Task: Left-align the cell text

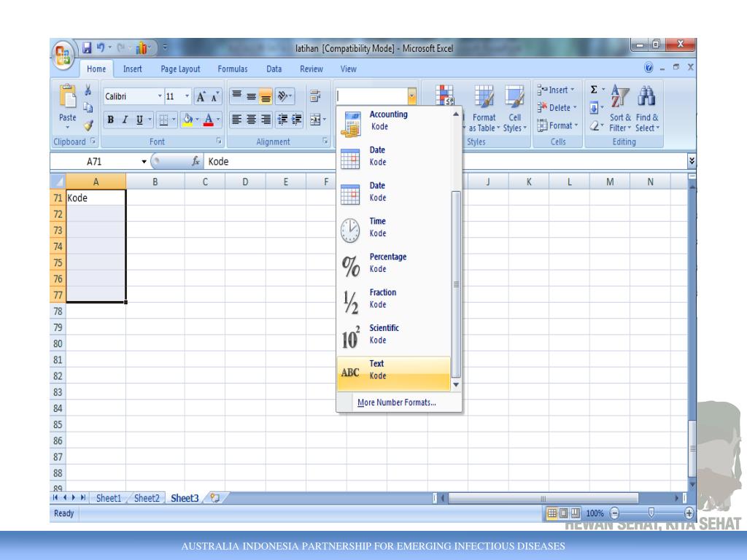Action: [x=237, y=119]
